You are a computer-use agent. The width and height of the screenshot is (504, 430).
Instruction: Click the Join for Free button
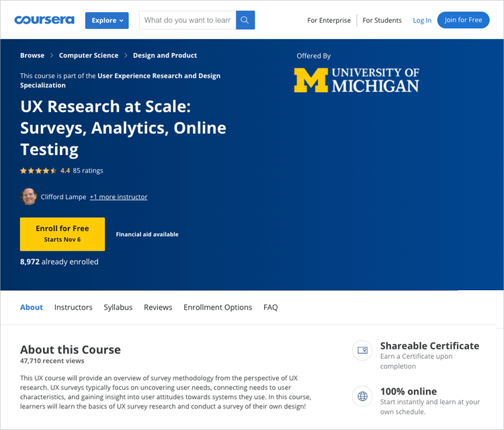pyautogui.click(x=463, y=20)
